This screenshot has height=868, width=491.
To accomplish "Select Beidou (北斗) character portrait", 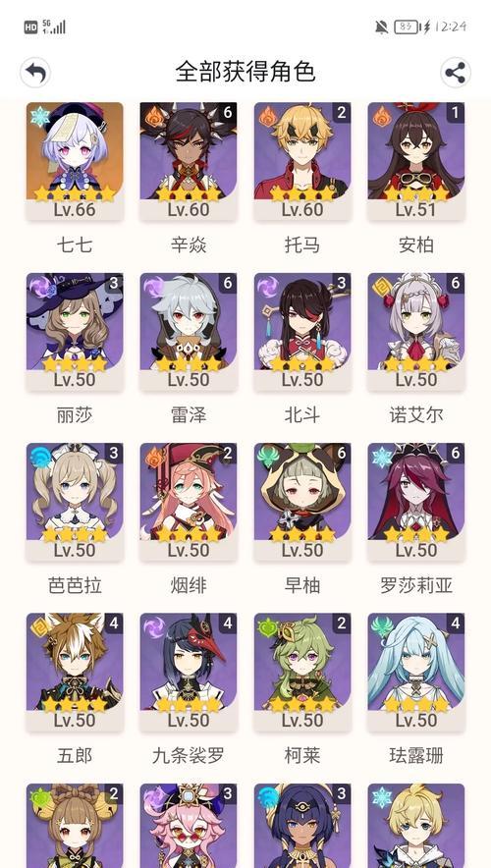I will (x=302, y=331).
